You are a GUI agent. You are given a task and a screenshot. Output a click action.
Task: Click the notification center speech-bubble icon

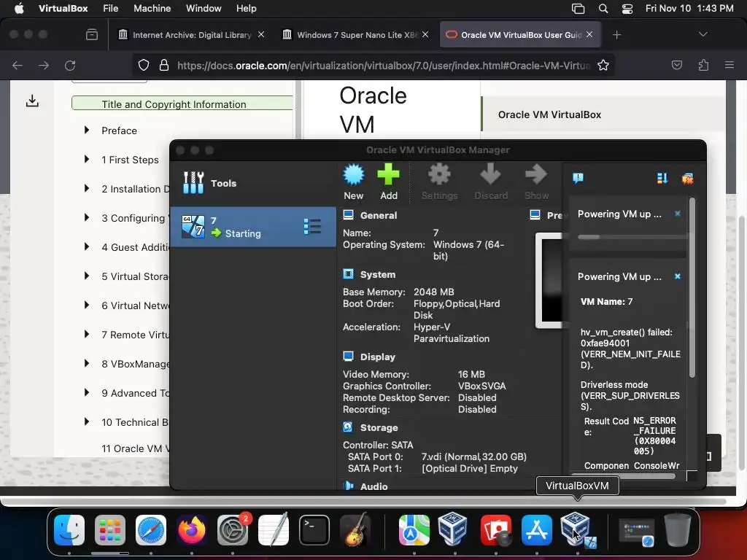coord(578,178)
